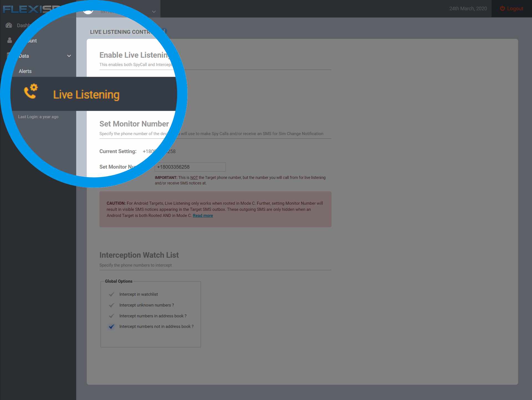Viewport: 532px width, 400px height.
Task: Click the Live Listening phone gear icon
Action: tap(31, 91)
